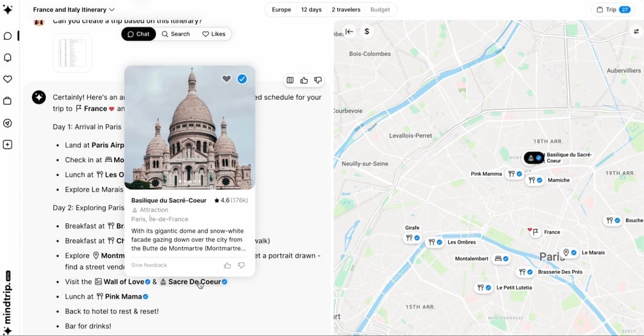Open the trips suitcase icon in sidebar

(8, 101)
